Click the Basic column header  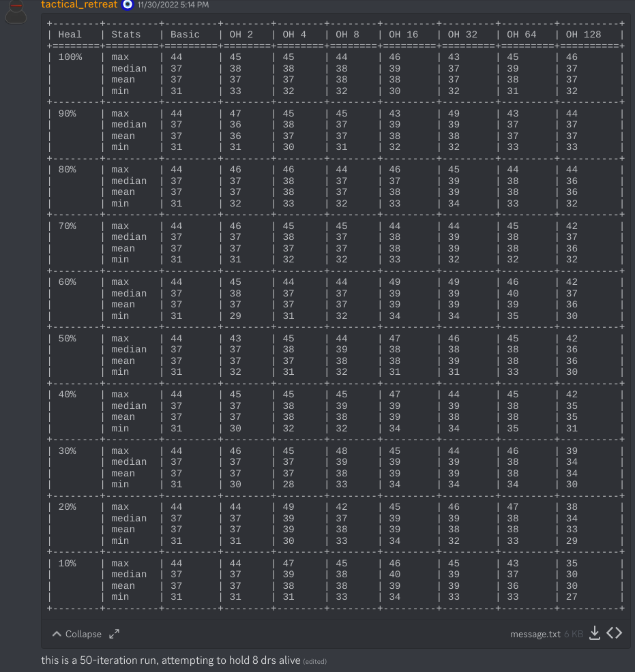[x=185, y=34]
